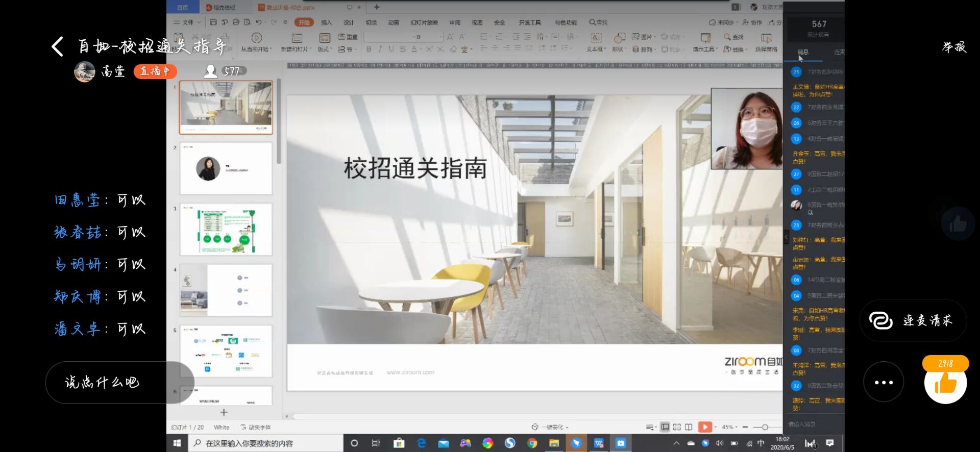Viewport: 980px width, 452px height.
Task: Click the Windows taskbar search box
Action: coord(266,443)
